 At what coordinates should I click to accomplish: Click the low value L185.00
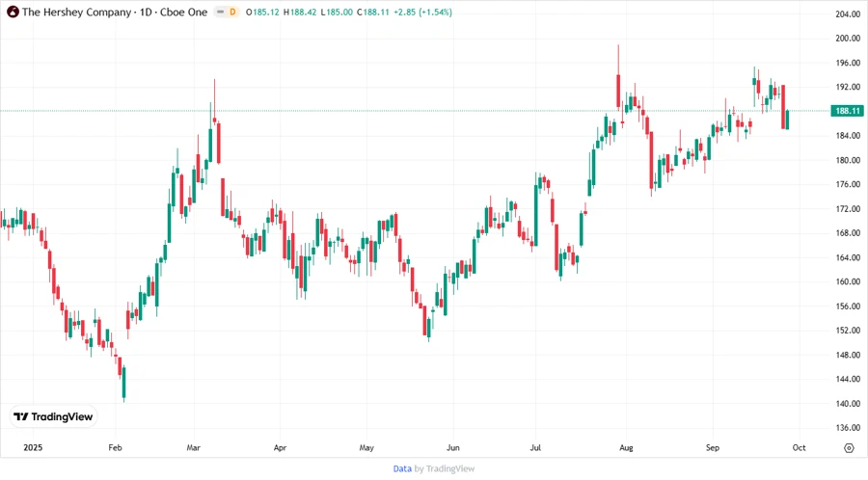pos(337,12)
